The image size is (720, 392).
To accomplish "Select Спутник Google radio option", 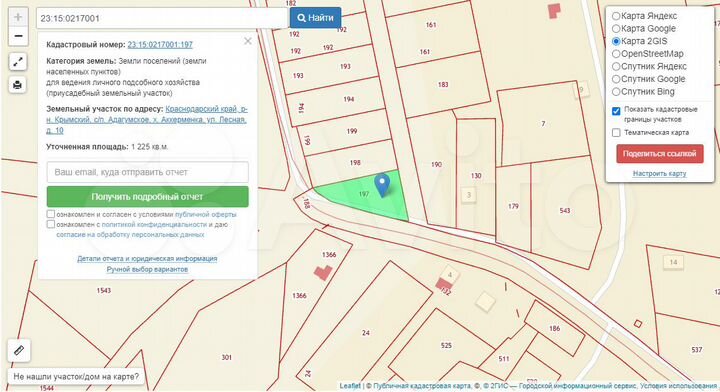I will 616,79.
